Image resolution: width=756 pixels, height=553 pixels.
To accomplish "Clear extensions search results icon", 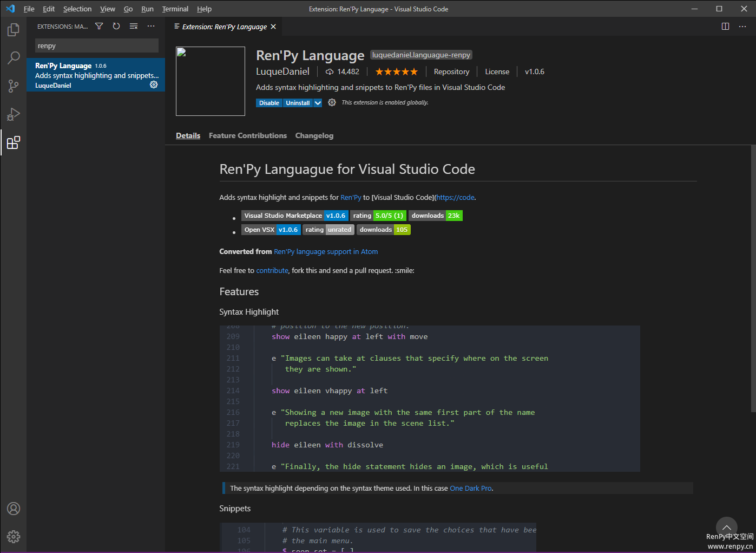I will coord(134,26).
